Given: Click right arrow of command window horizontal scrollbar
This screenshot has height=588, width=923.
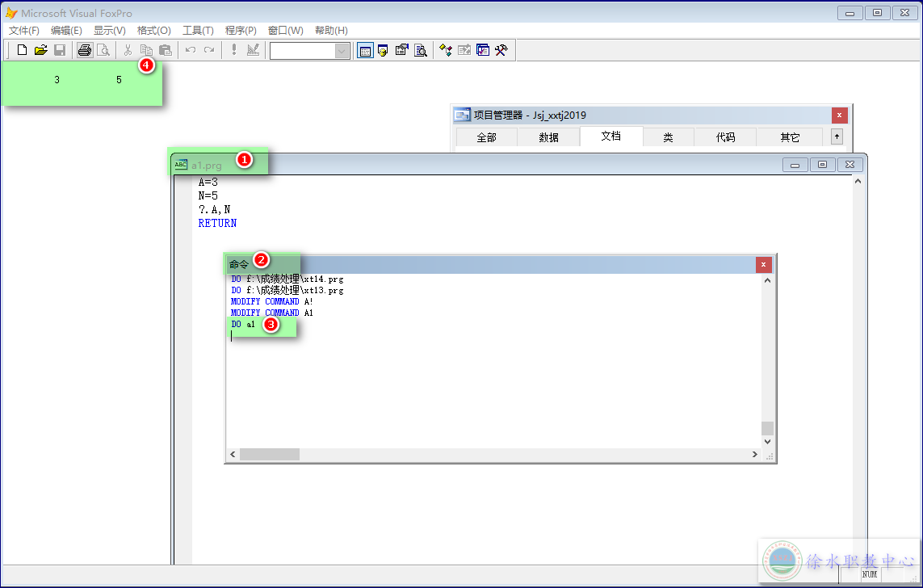Looking at the screenshot, I should (x=755, y=454).
